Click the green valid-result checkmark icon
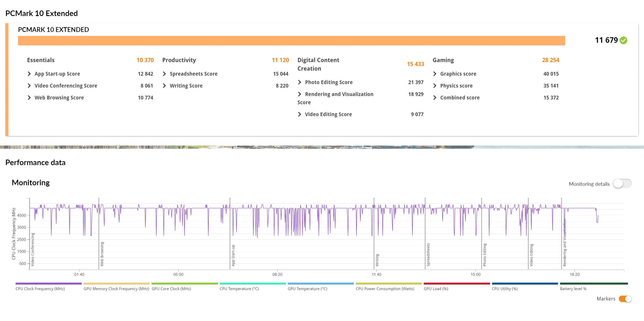Viewport: 644px width, 321px height. pos(624,40)
